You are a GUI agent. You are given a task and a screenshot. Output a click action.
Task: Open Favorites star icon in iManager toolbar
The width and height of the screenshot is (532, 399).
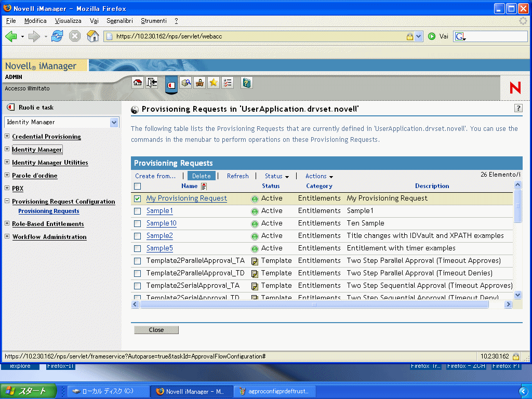[x=213, y=83]
